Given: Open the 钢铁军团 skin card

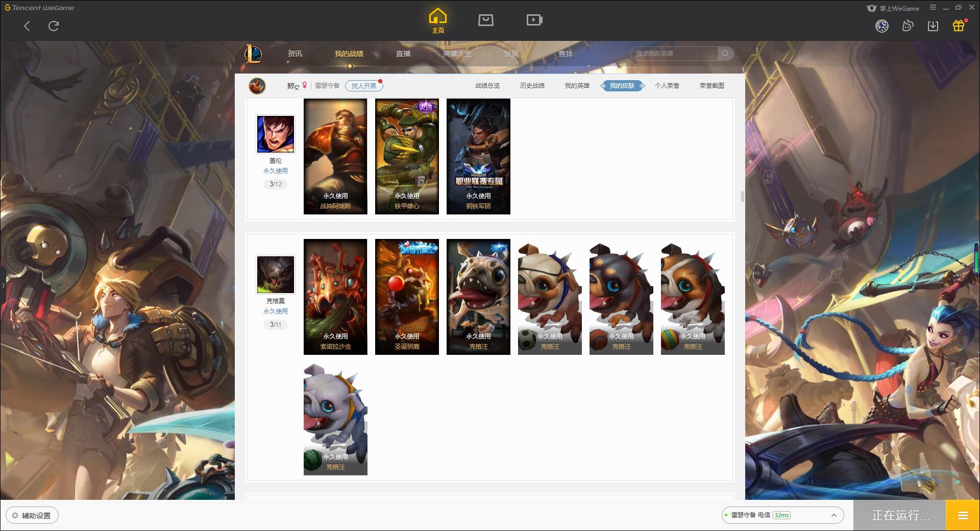Looking at the screenshot, I should point(478,156).
